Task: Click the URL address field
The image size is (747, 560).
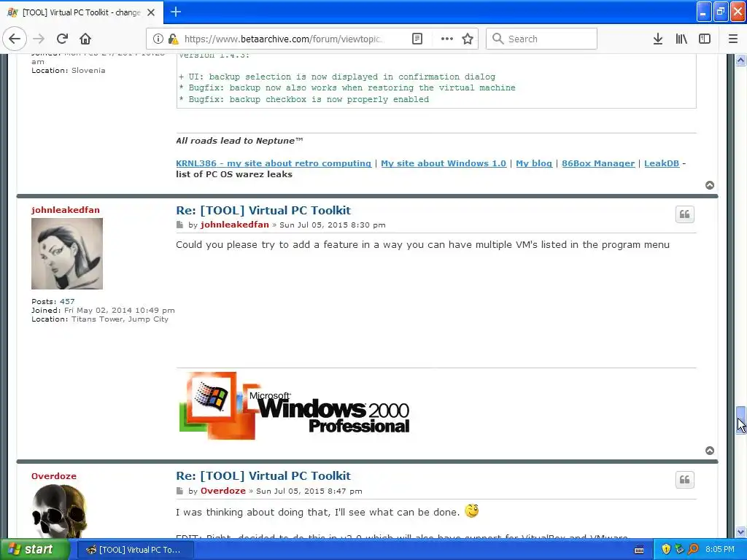Action: coord(285,39)
